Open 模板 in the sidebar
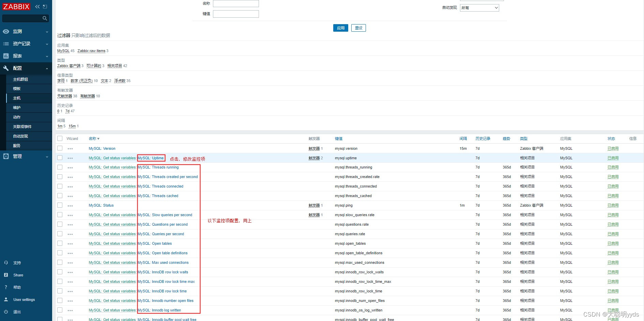This screenshot has height=321, width=644. tap(17, 89)
